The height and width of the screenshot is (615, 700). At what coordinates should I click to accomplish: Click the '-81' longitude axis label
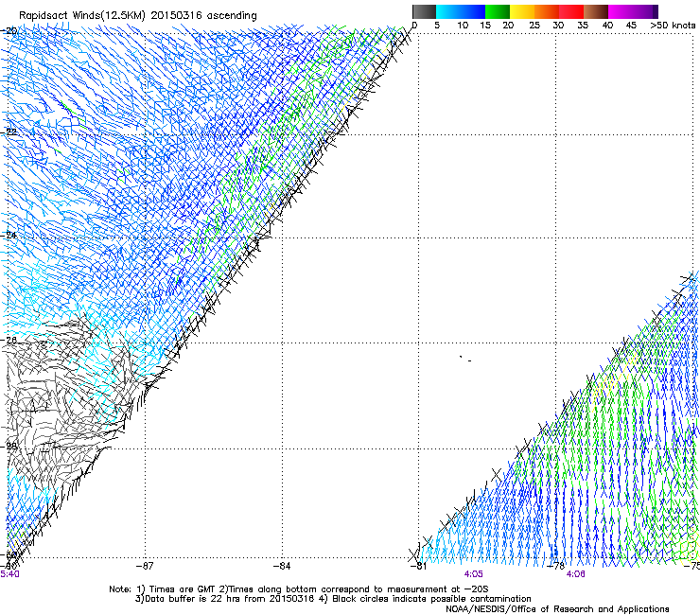point(418,566)
